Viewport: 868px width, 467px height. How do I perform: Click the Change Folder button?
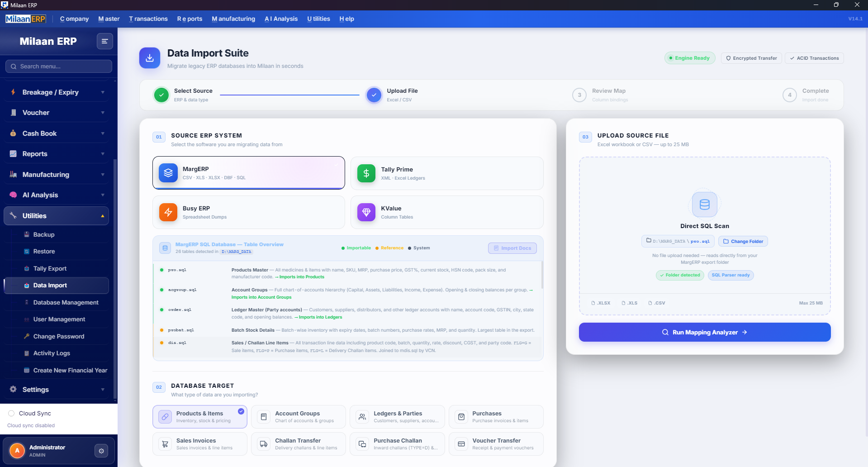click(x=743, y=241)
